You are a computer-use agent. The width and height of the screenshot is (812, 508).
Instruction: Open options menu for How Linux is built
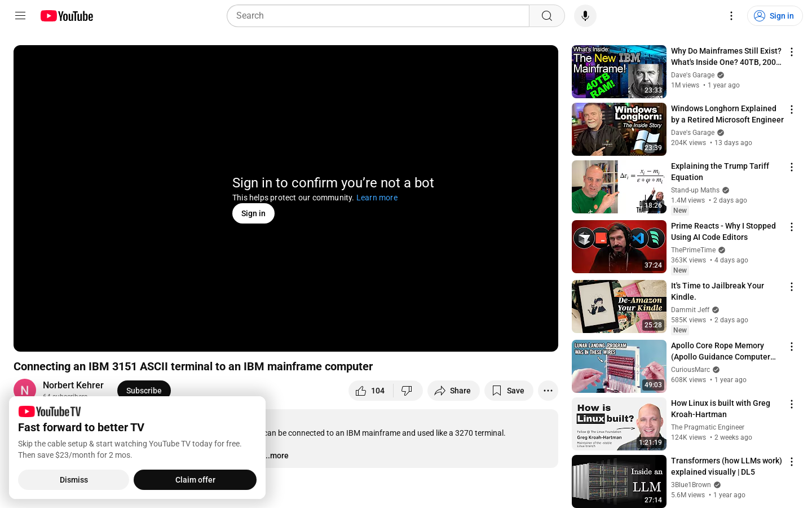pos(792,404)
